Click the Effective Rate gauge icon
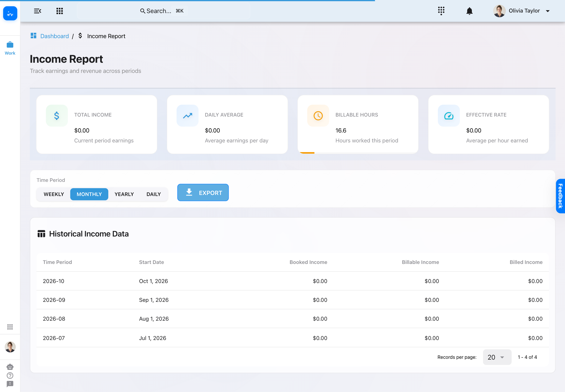 tap(449, 116)
